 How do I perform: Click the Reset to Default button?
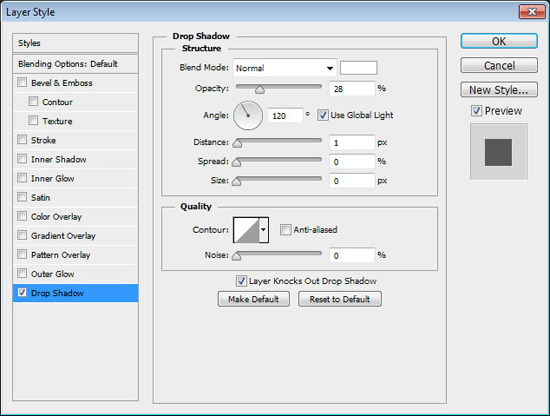coord(340,299)
